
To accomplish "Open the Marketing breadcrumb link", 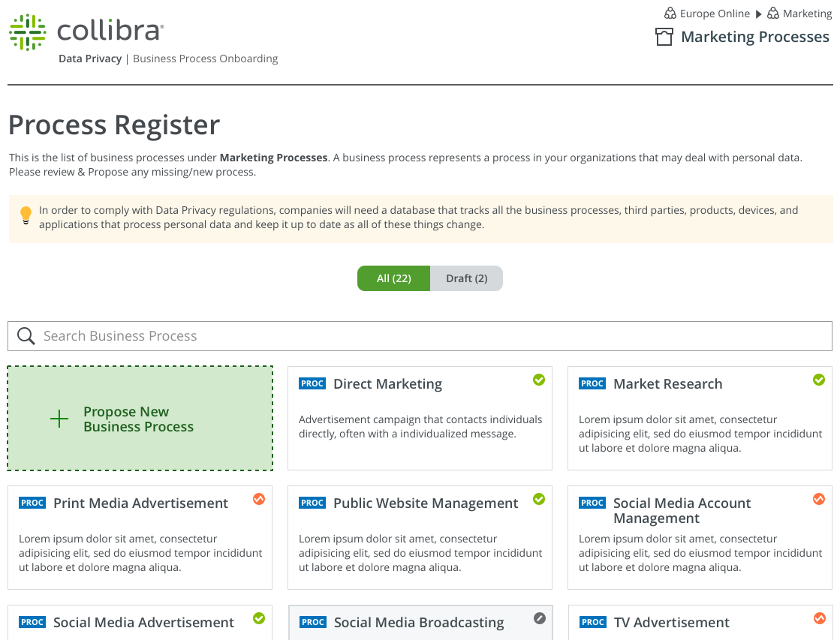I will tap(806, 14).
